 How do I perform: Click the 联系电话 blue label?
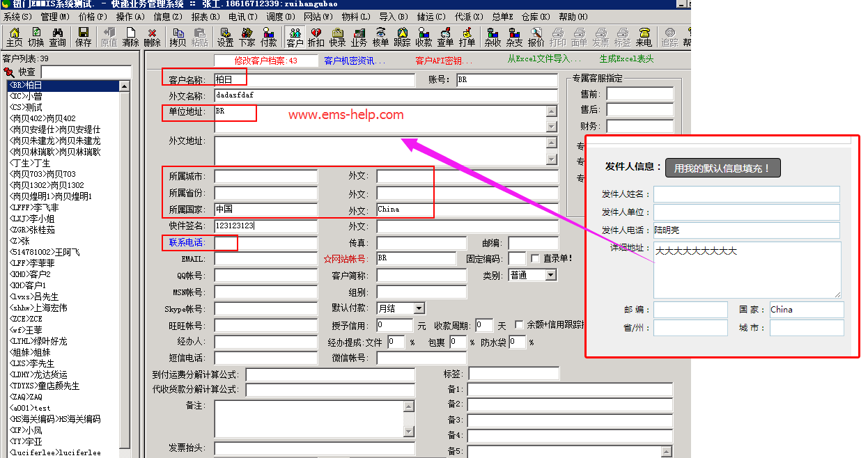tap(187, 243)
